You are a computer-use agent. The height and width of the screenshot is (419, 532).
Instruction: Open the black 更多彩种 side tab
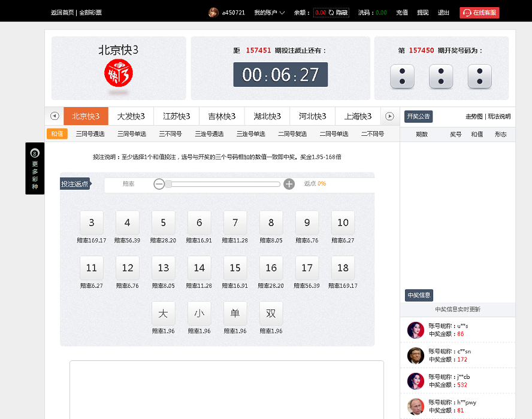35,169
